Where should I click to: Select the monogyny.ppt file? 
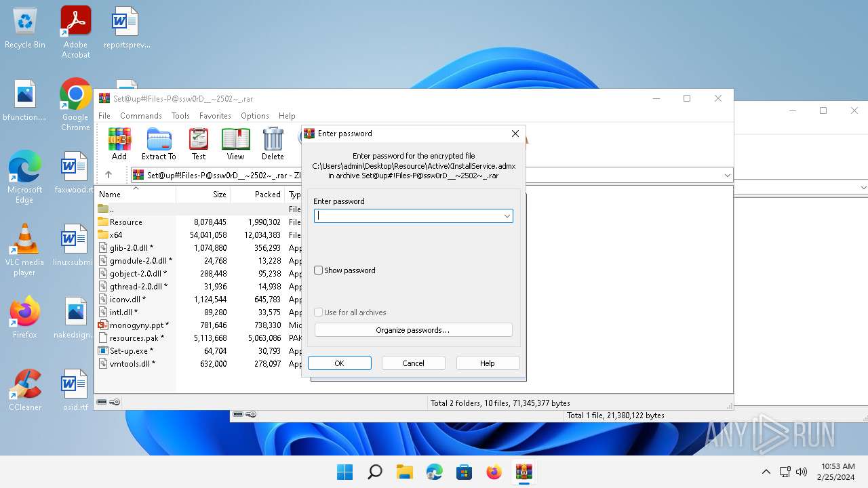[139, 325]
